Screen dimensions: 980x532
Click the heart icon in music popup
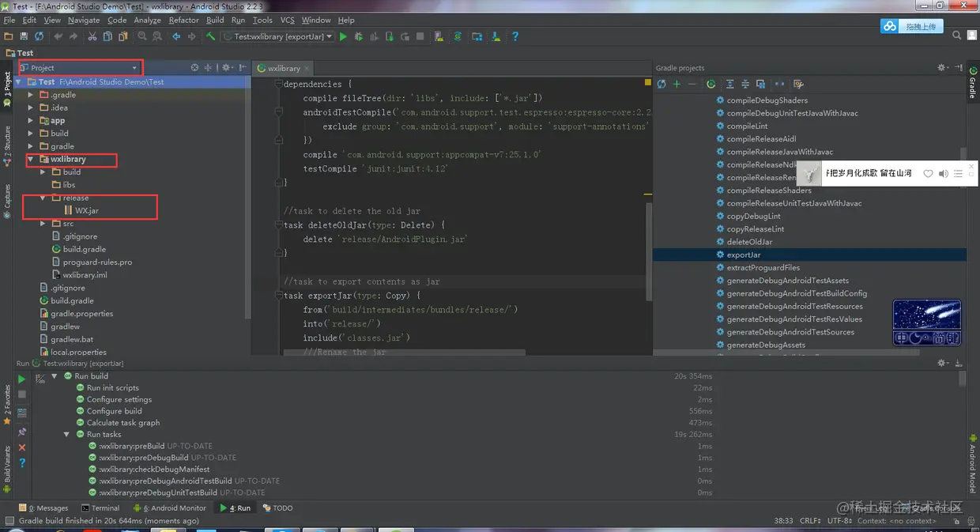tap(929, 173)
